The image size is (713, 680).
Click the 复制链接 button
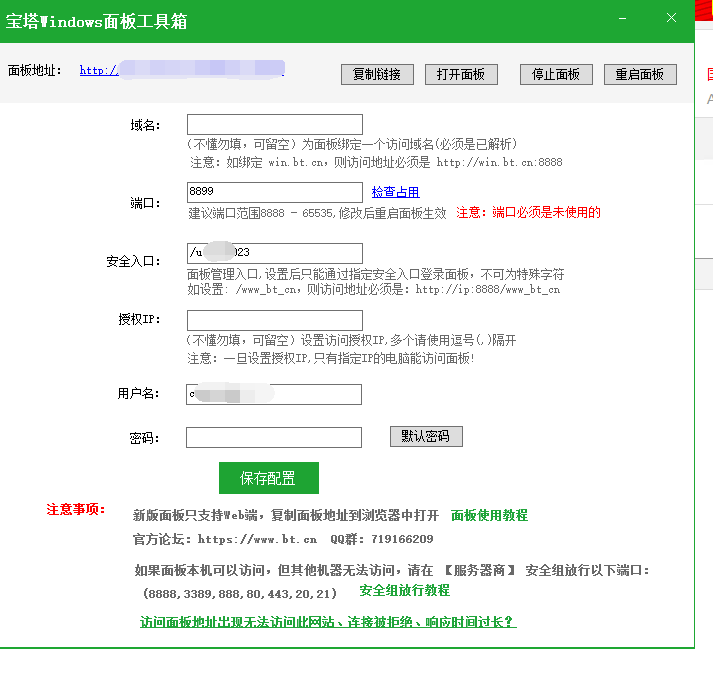tap(377, 74)
